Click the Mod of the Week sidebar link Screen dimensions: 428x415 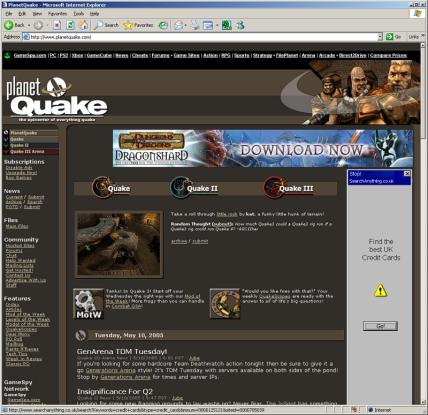pos(25,314)
